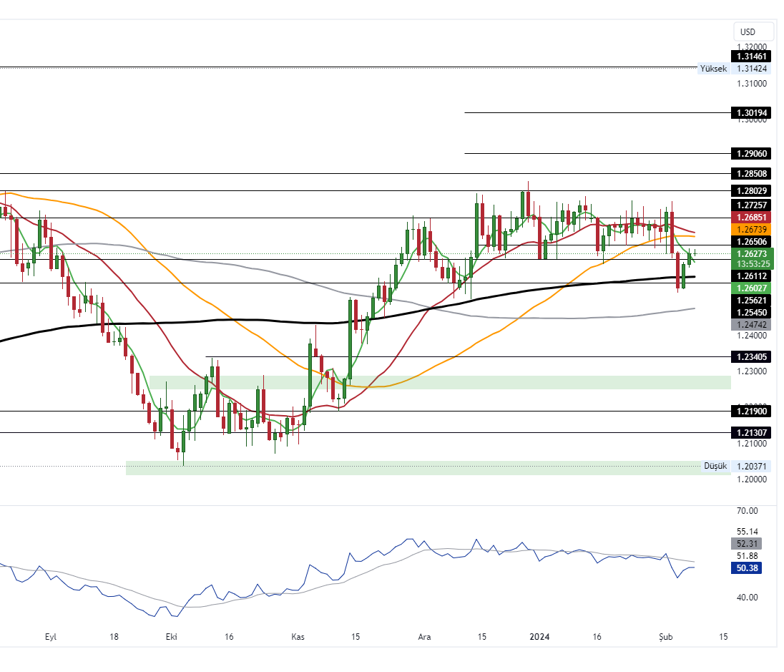Viewport: 784px width, 672px height.
Task: Click the gray 1.24742 moving average label
Action: coord(751,325)
